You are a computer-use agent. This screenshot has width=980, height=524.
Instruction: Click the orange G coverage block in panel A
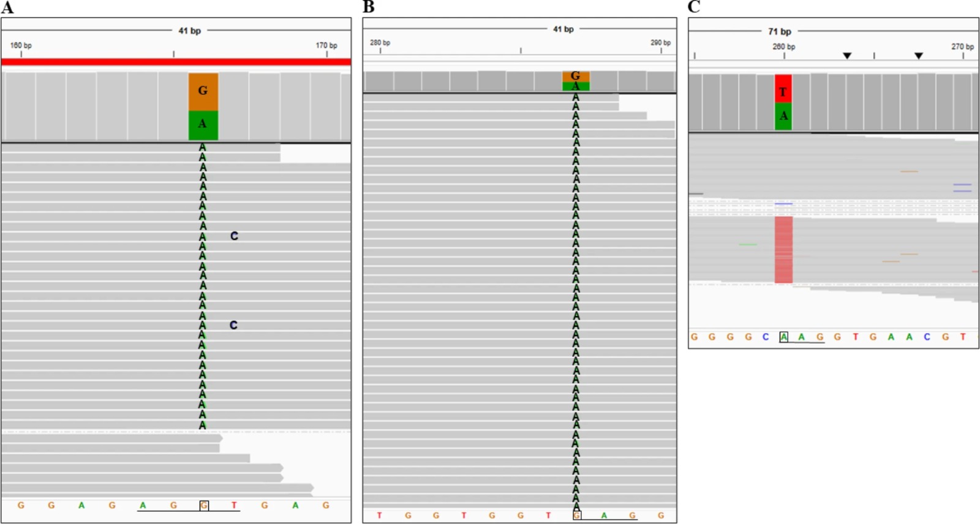[x=203, y=91]
